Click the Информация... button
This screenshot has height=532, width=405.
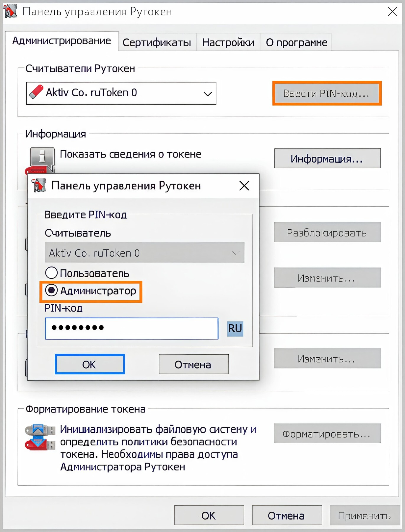click(327, 159)
